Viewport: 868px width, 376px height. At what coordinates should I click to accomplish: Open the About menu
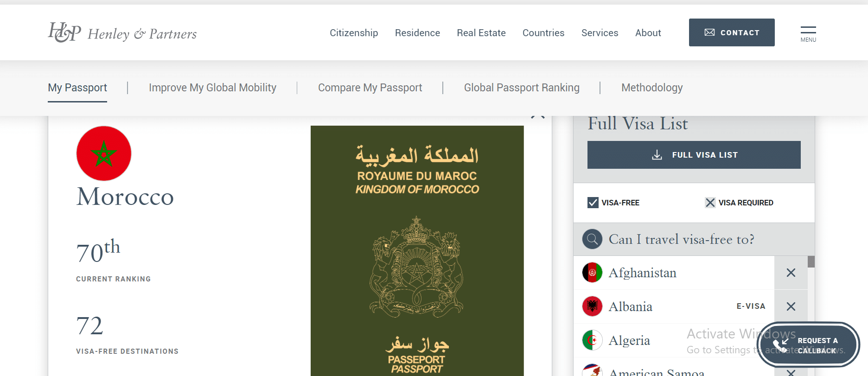pos(648,33)
